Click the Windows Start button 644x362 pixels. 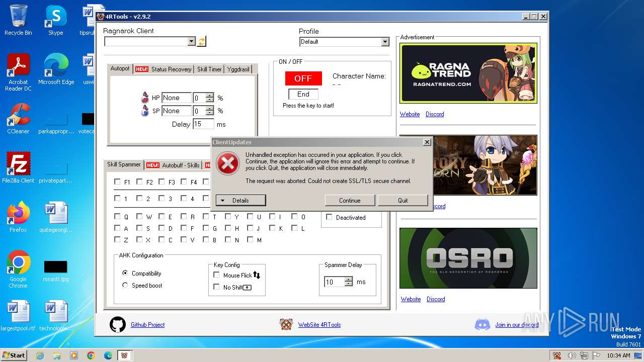(14, 355)
